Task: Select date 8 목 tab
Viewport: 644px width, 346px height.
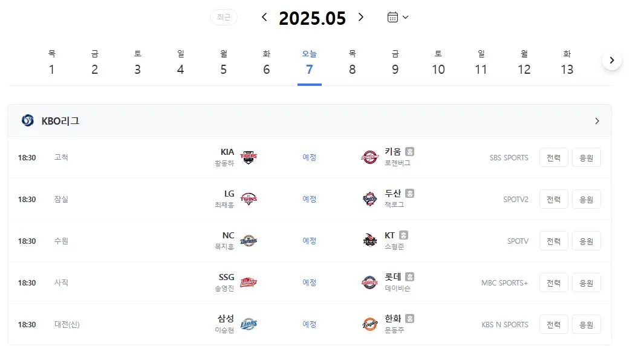Action: (x=353, y=63)
